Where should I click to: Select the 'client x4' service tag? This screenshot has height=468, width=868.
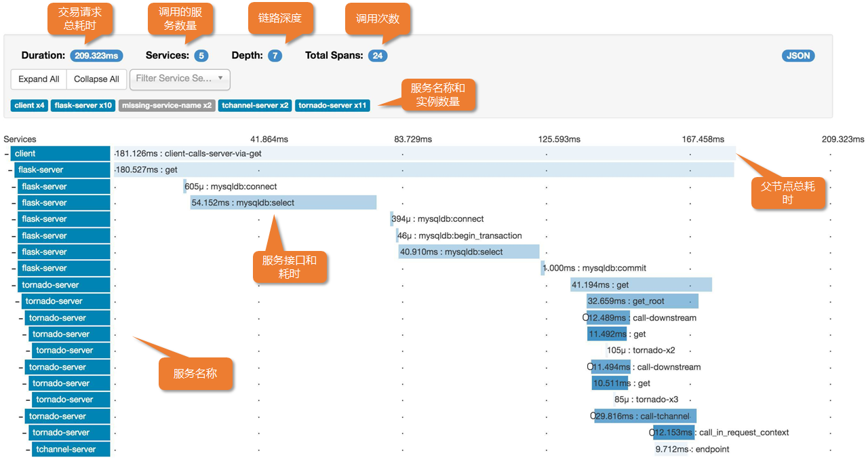tap(30, 106)
